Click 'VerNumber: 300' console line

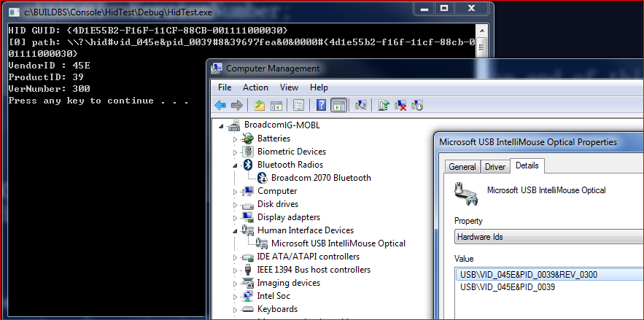(50, 89)
